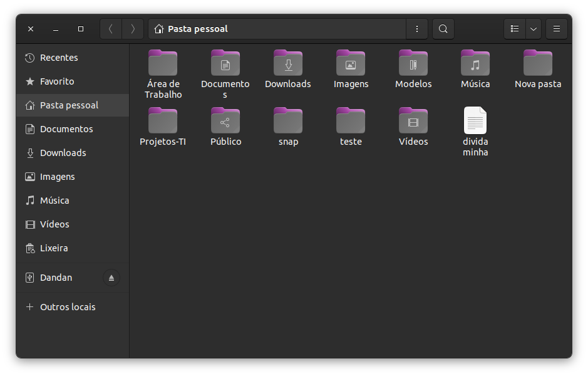588x376 pixels.
Task: Eject the Dandan drive
Action: tap(111, 278)
